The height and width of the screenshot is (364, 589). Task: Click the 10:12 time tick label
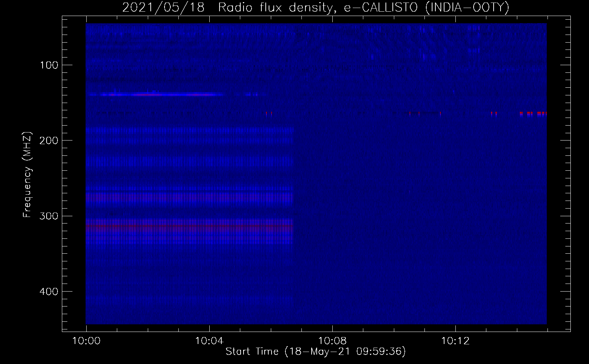[455, 341]
